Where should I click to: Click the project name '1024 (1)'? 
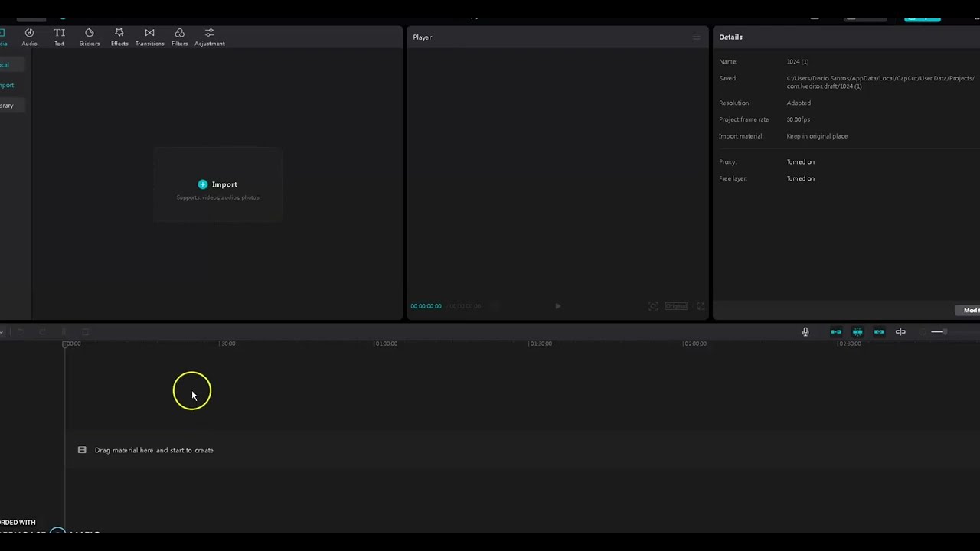pos(797,61)
